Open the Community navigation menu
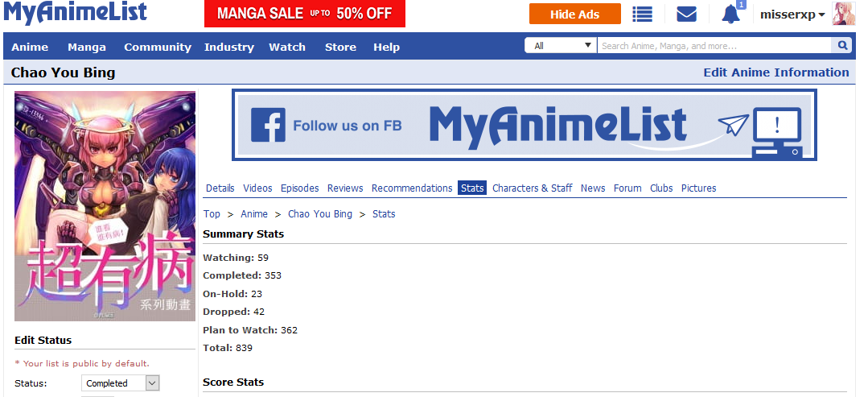 (158, 47)
